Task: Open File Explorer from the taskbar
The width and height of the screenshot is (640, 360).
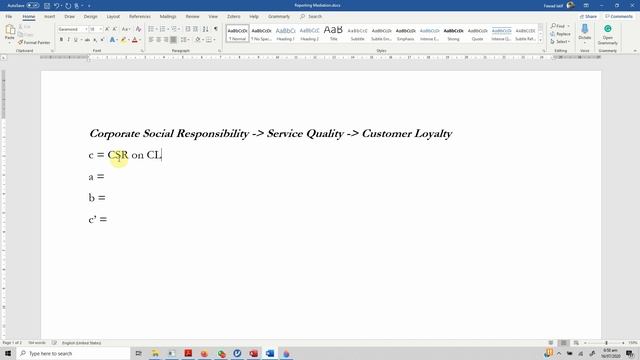Action: pyautogui.click(x=155, y=353)
